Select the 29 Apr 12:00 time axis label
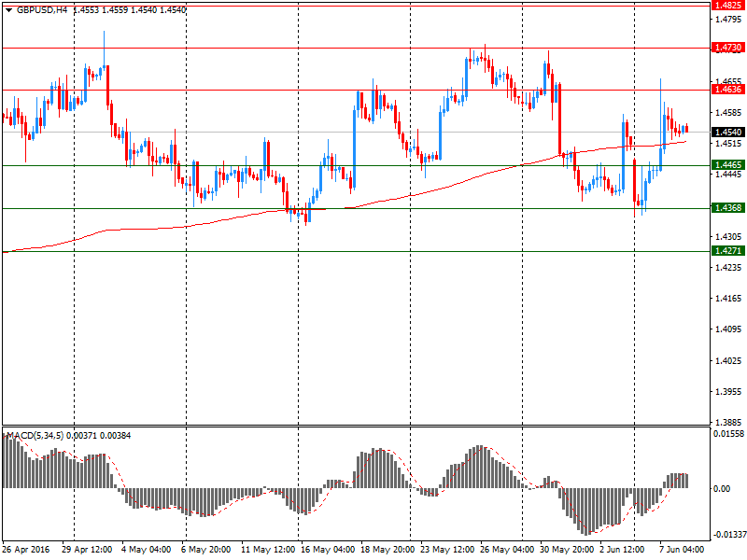Screen dimensions: 747x560 point(87,550)
